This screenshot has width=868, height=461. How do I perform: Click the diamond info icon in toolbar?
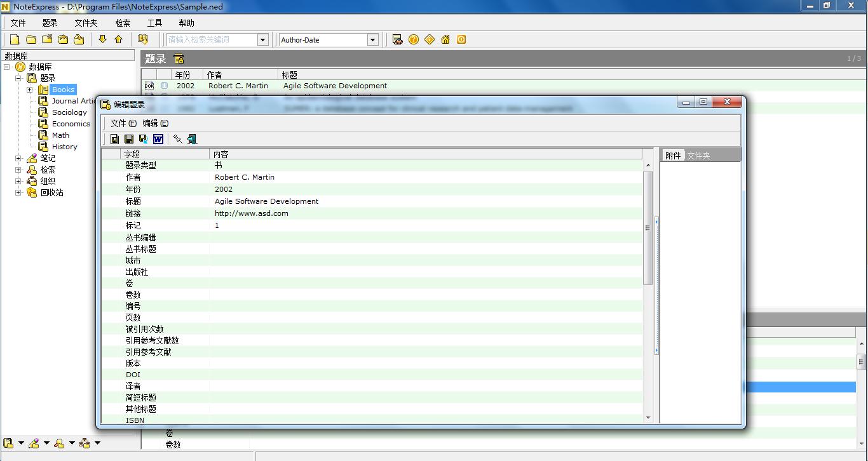430,39
